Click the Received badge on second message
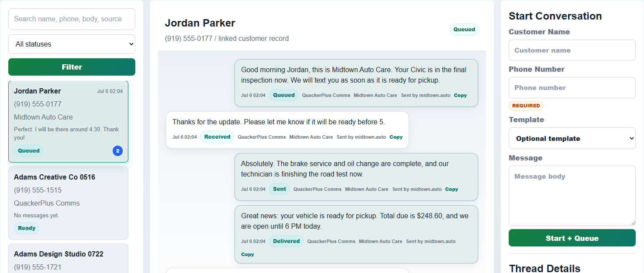The width and height of the screenshot is (644, 273). click(x=217, y=137)
